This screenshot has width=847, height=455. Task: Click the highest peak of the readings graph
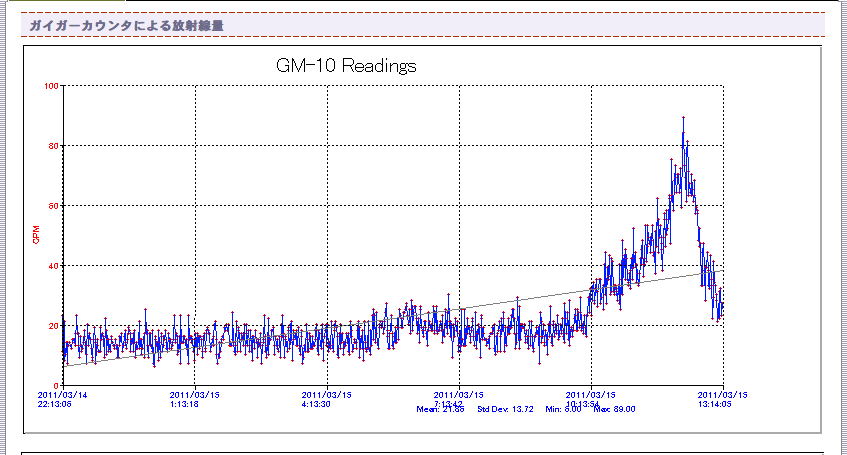point(683,118)
